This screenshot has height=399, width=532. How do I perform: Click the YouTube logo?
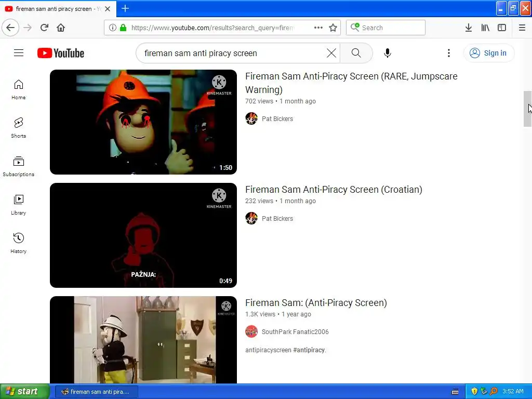(x=61, y=53)
